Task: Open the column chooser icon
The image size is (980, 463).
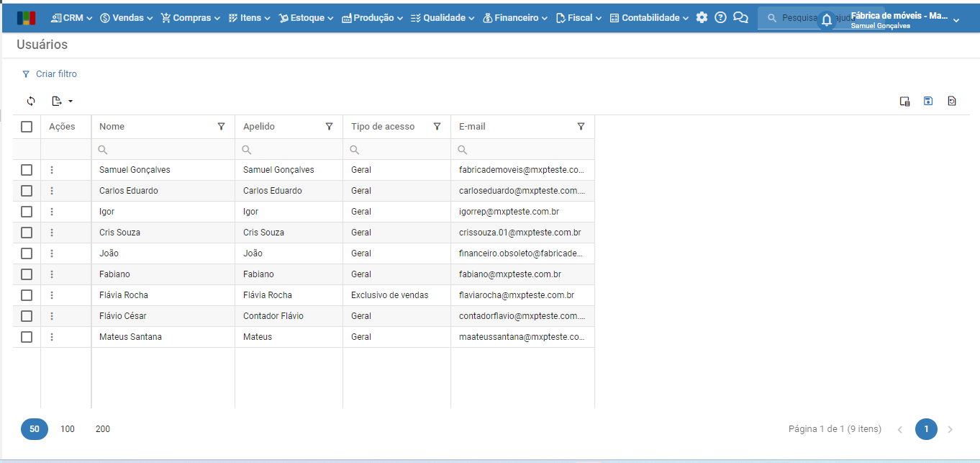Action: [x=905, y=102]
